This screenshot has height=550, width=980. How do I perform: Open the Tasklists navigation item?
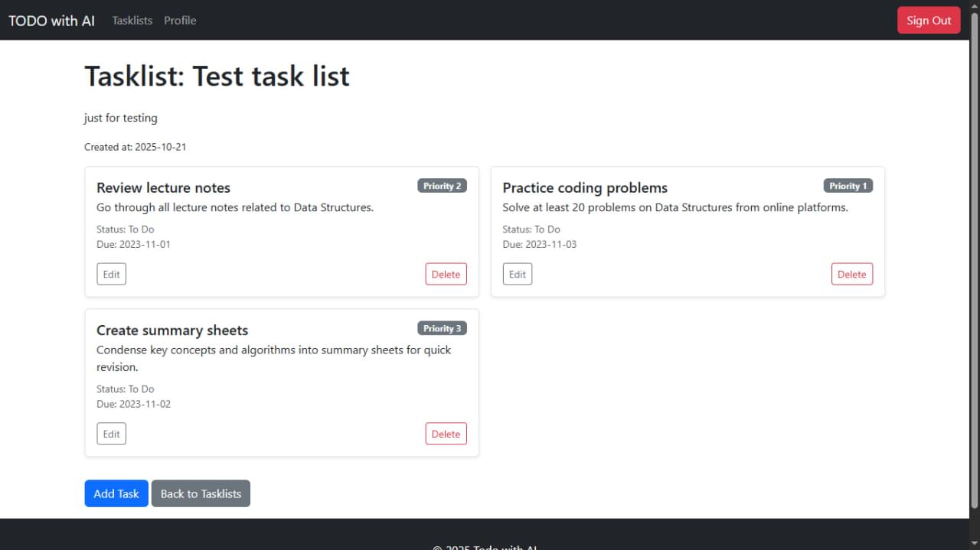(132, 21)
